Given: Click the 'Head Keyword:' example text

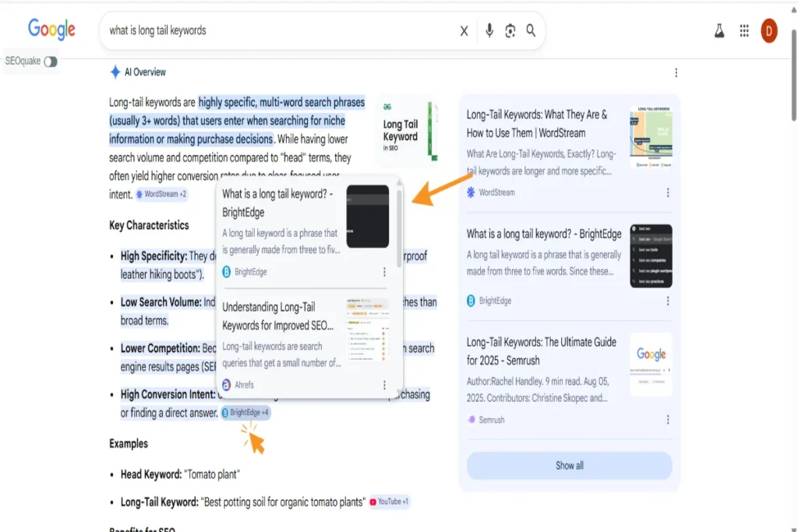Looking at the screenshot, I should [x=150, y=474].
